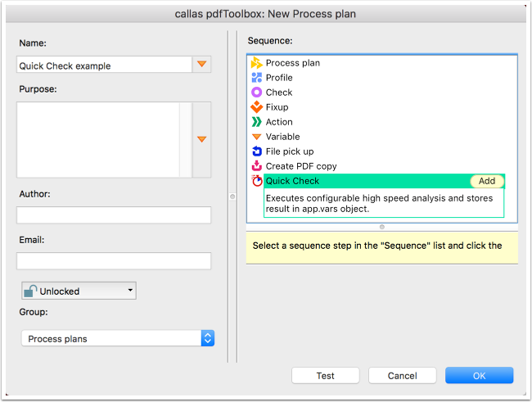The width and height of the screenshot is (532, 402).
Task: Click into the Email field
Action: [114, 260]
